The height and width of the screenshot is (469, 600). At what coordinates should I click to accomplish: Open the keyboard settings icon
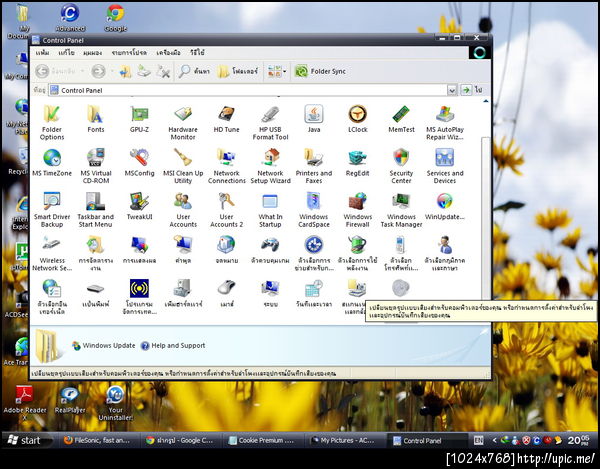95,293
